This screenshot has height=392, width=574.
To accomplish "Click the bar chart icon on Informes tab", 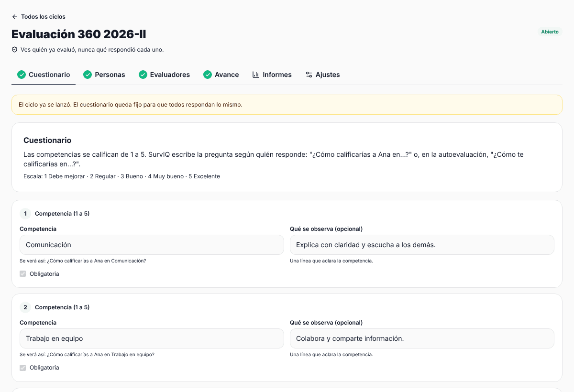I will tap(256, 75).
